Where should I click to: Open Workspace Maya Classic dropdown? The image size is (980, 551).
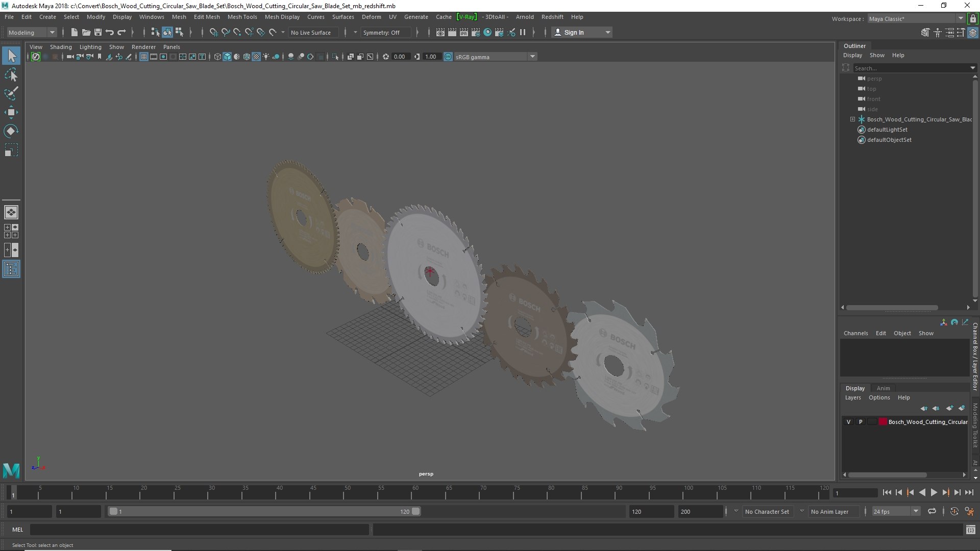pos(916,19)
